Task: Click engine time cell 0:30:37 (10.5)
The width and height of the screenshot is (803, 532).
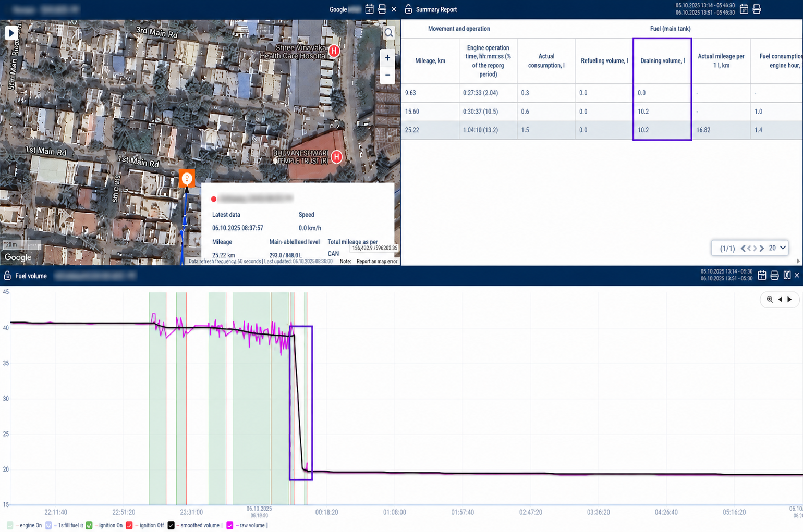Action: click(488, 112)
